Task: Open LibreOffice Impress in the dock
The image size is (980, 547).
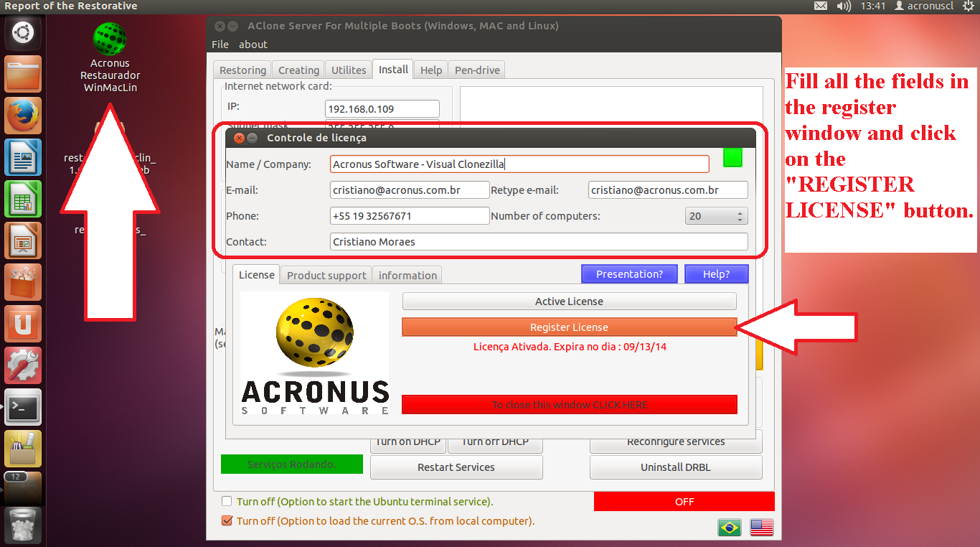Action: pos(23,240)
